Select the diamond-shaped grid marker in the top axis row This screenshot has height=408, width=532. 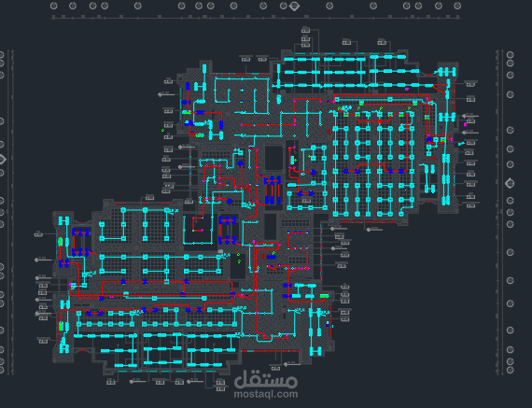click(294, 6)
